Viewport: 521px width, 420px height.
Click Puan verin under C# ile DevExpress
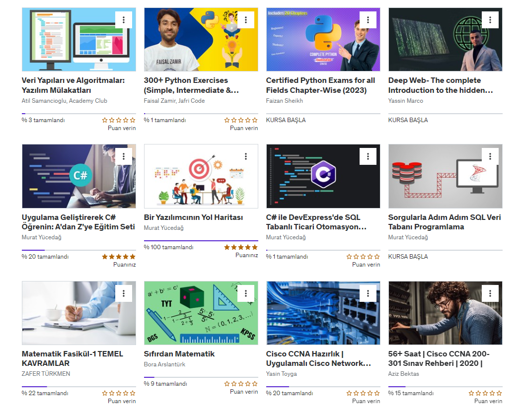coord(366,265)
